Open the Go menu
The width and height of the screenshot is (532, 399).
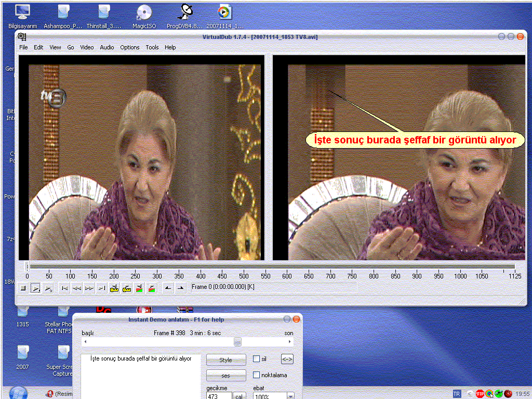click(71, 47)
